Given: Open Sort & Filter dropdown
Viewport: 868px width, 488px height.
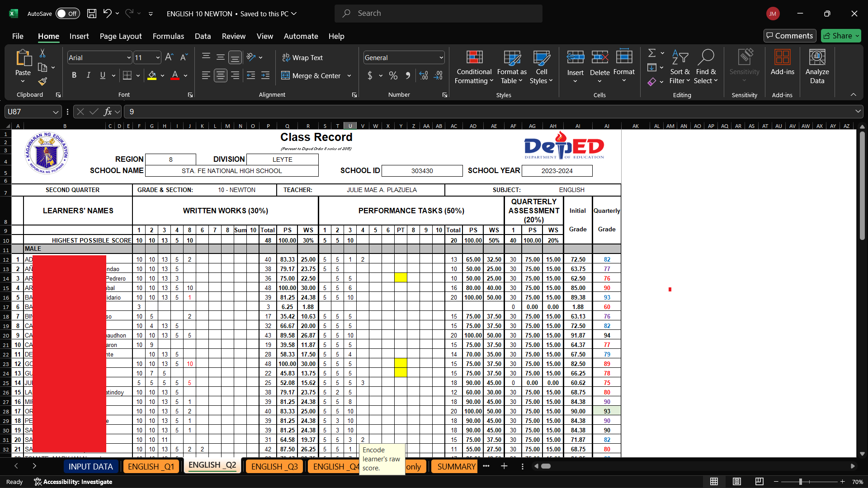Looking at the screenshot, I should [x=680, y=67].
